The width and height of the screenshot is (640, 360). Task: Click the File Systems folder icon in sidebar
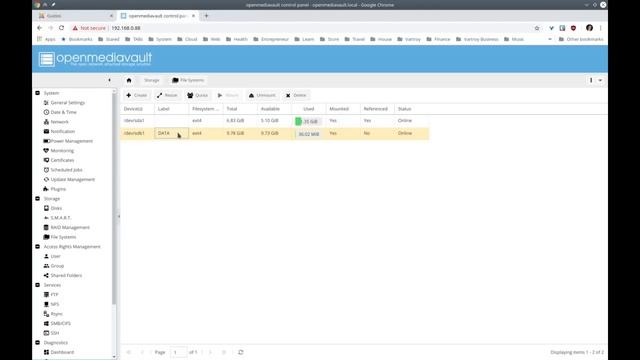(x=46, y=237)
